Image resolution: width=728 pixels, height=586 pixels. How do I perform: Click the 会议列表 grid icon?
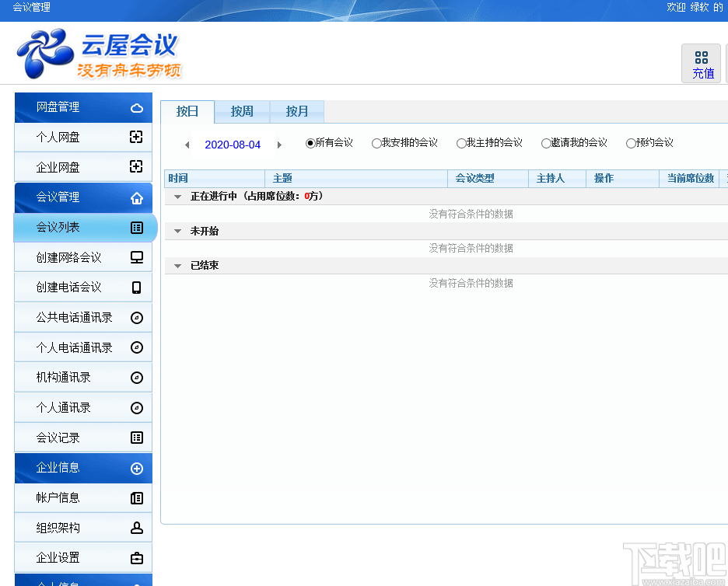pos(136,227)
